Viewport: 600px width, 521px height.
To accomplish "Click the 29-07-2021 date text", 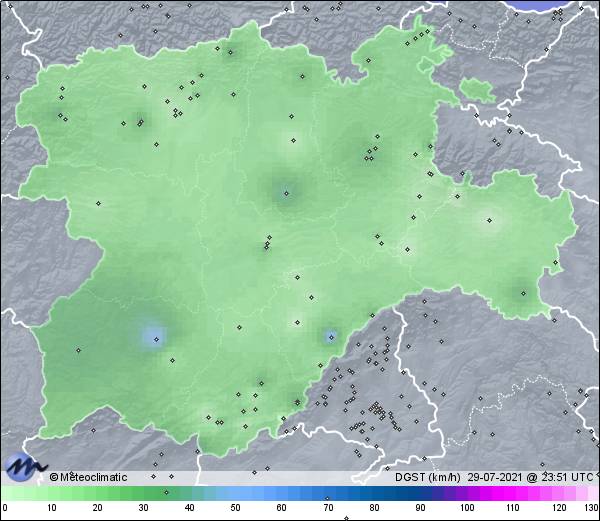I will 495,477.
